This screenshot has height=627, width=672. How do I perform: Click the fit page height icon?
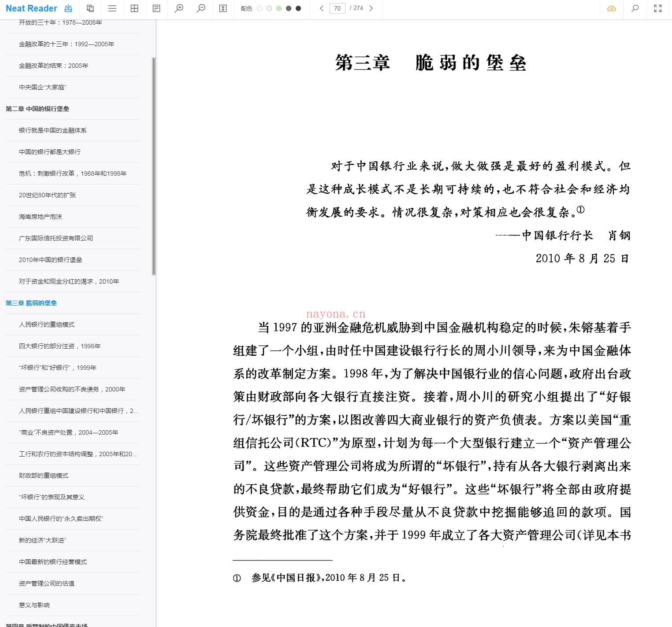tap(223, 8)
